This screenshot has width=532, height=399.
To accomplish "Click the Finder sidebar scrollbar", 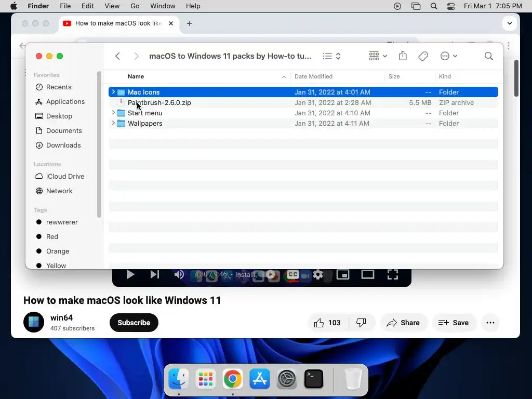I will pos(99,144).
